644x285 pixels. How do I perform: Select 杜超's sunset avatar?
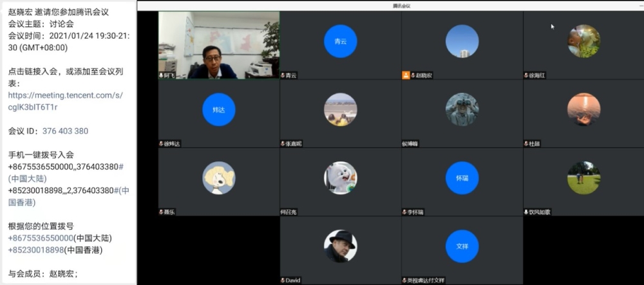[583, 109]
